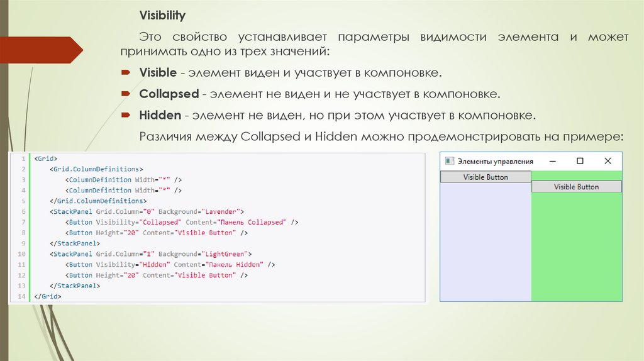Click the app icon in Элементы управления title bar

450,161
